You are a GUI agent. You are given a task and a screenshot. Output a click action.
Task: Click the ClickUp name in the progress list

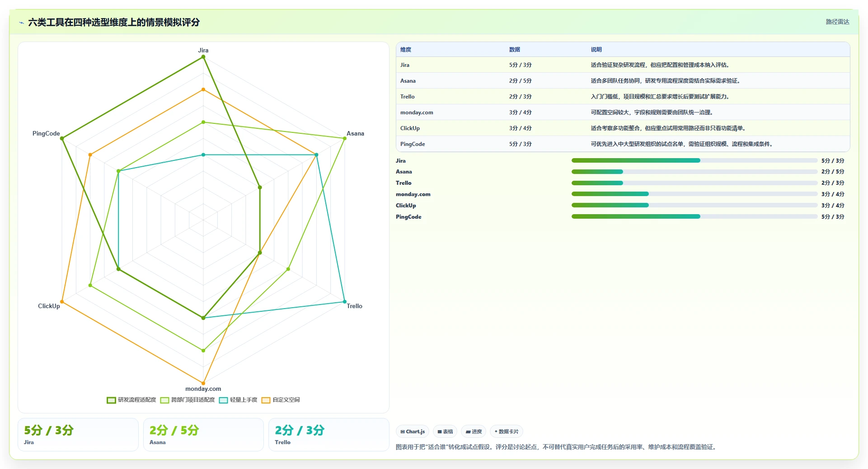point(406,205)
